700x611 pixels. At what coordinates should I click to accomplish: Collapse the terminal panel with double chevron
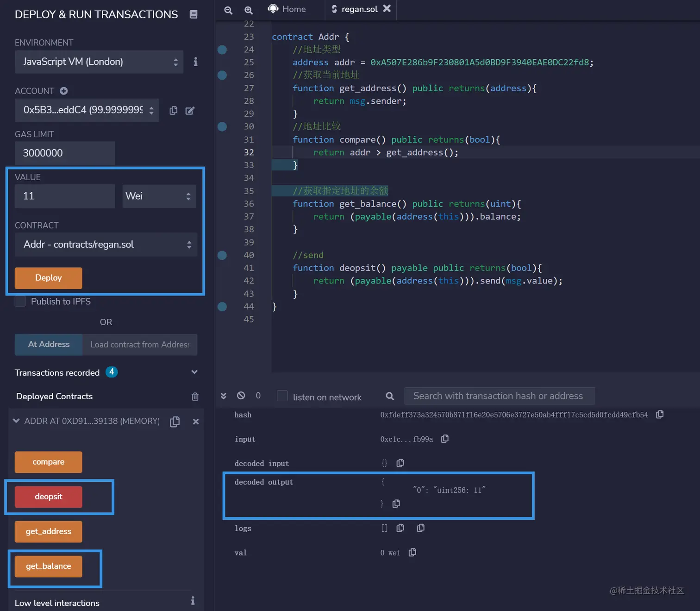coord(224,396)
